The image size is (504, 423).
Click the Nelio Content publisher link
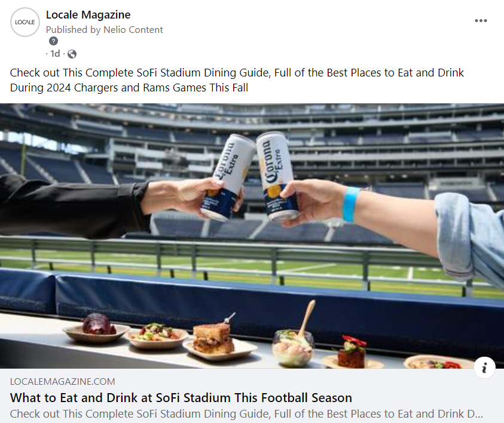(134, 29)
